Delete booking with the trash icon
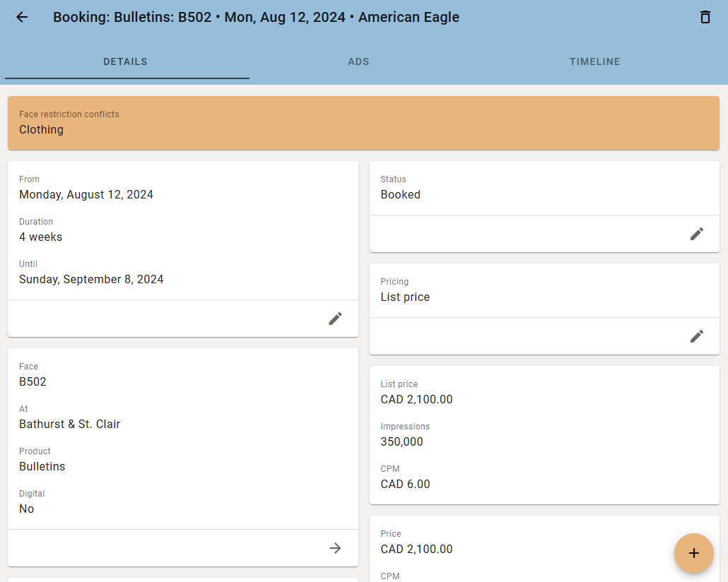 [x=705, y=17]
